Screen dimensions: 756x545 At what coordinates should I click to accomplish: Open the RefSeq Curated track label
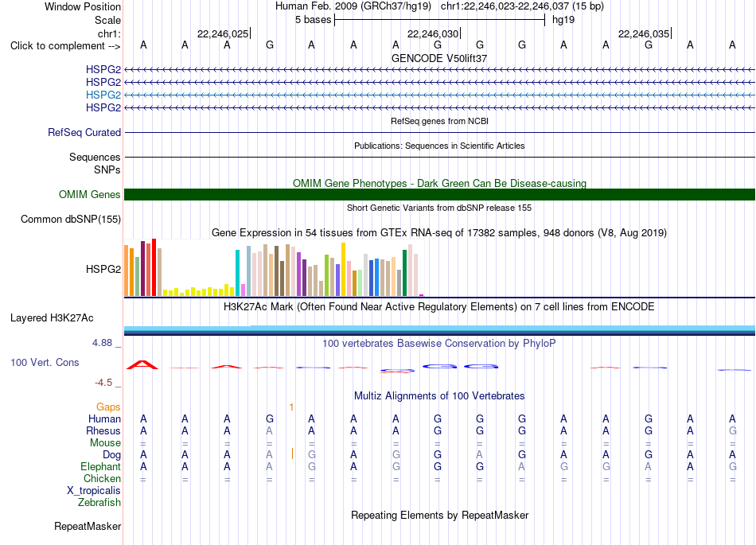tap(84, 133)
